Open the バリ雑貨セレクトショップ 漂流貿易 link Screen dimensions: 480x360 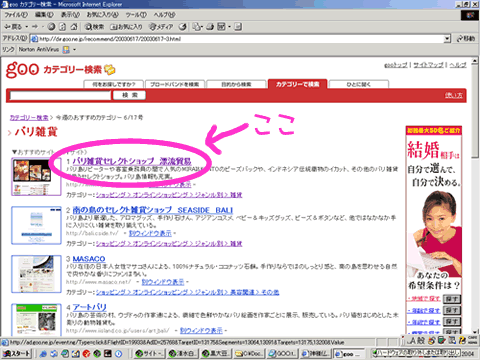(x=132, y=161)
